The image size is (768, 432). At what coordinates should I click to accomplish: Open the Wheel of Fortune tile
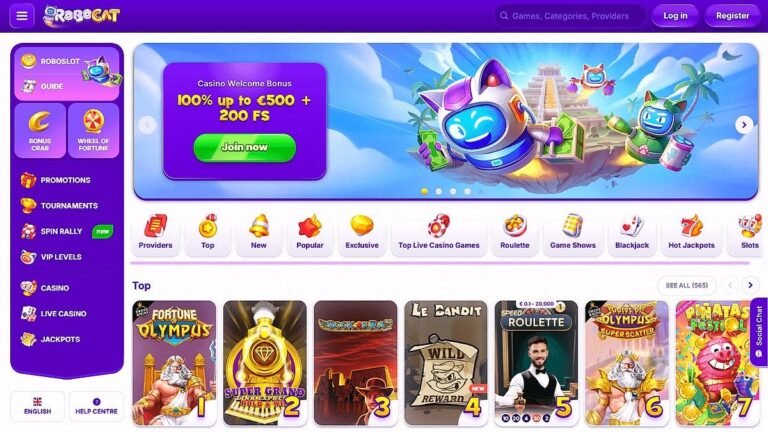click(93, 130)
